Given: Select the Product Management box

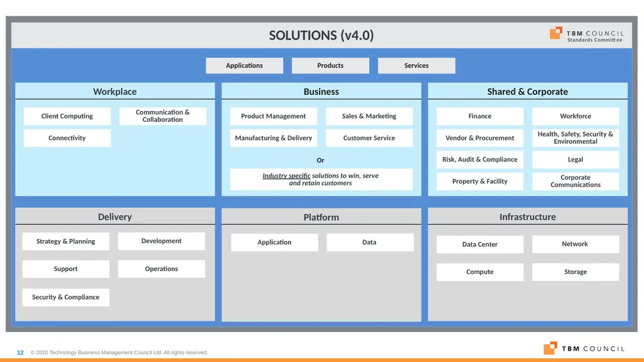Looking at the screenshot, I should [x=274, y=116].
